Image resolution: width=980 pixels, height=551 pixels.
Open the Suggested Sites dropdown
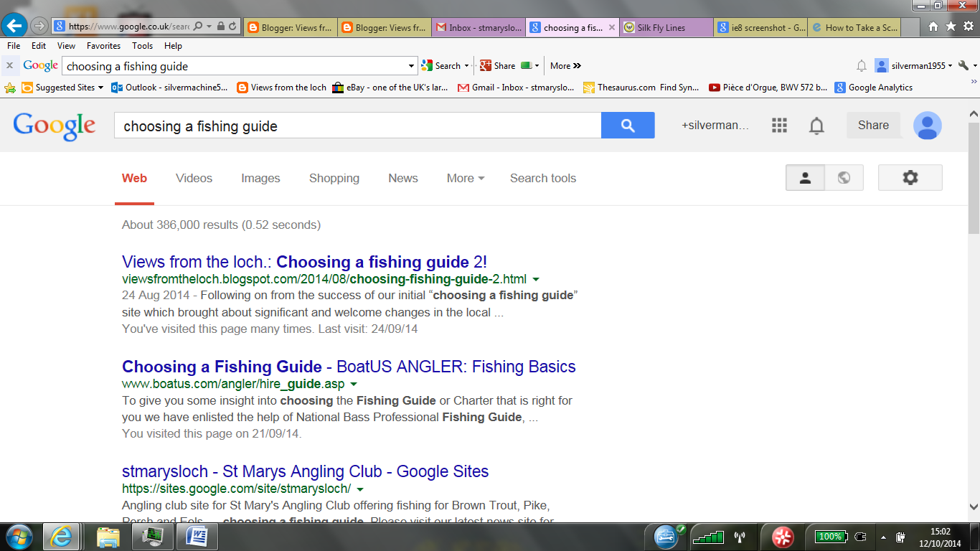[x=100, y=88]
